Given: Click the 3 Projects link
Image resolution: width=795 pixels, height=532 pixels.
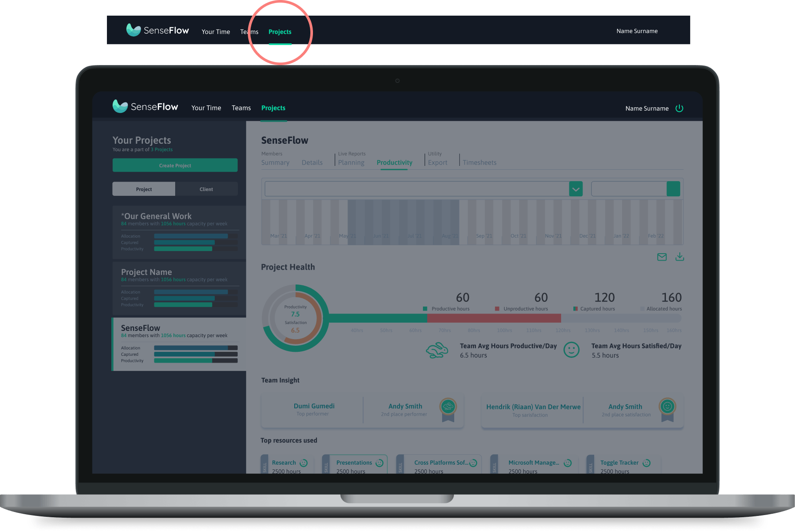Looking at the screenshot, I should [x=162, y=149].
